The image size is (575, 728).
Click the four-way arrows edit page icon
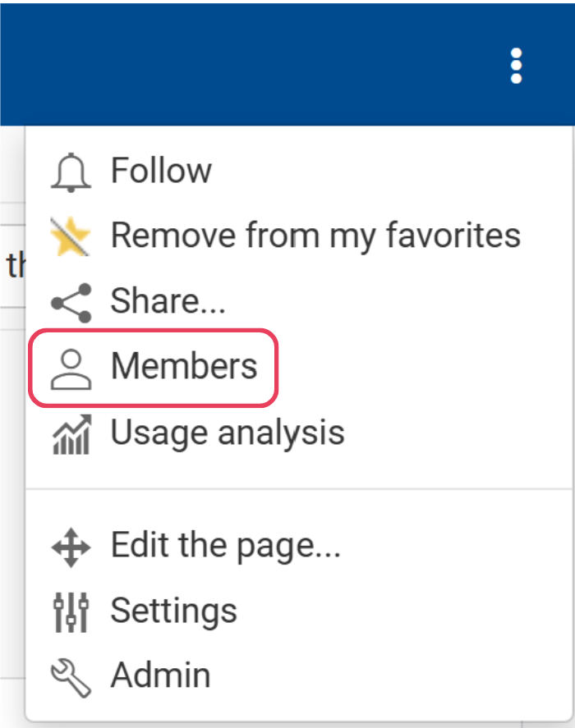coord(71,547)
